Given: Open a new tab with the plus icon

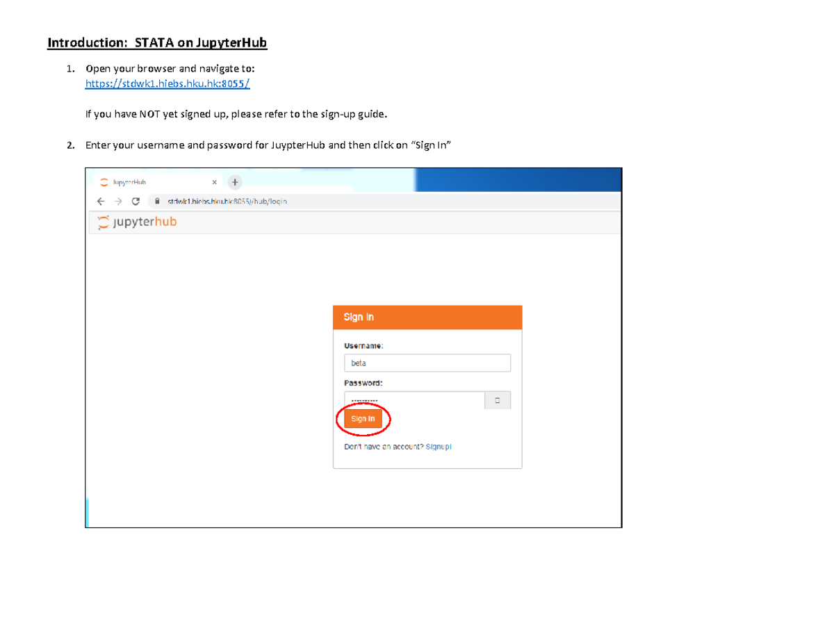Looking at the screenshot, I should pyautogui.click(x=235, y=182).
